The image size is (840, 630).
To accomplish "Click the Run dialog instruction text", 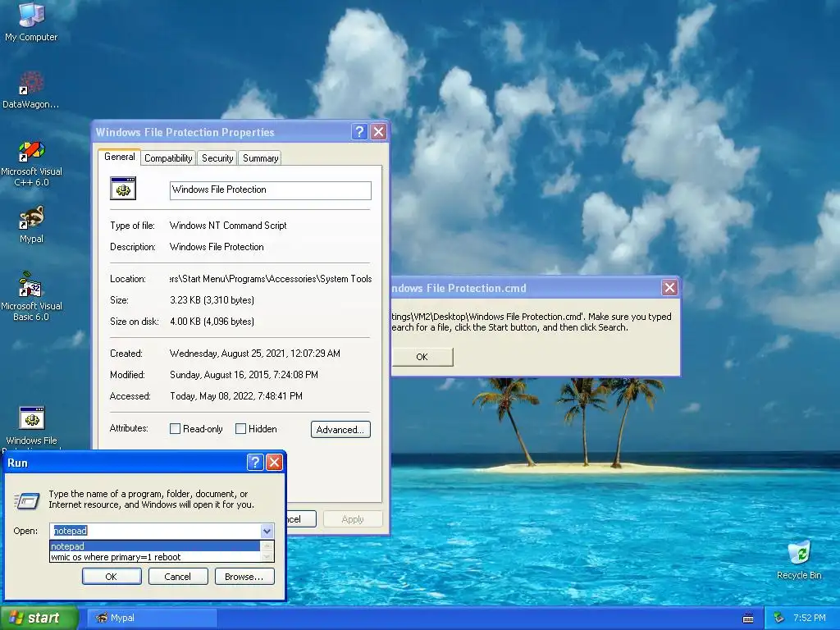I will tap(152, 500).
